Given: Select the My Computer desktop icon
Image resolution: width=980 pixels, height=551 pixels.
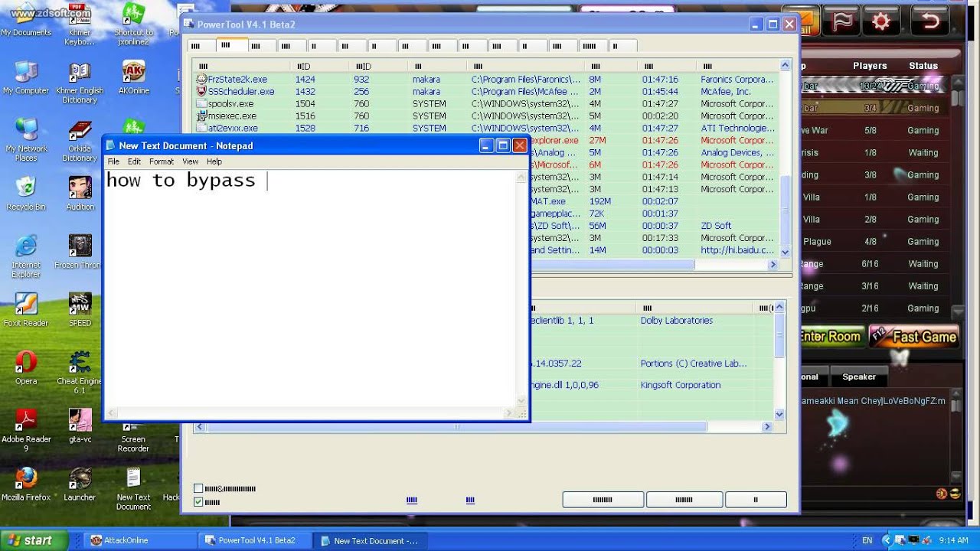Looking at the screenshot, I should 26,78.
